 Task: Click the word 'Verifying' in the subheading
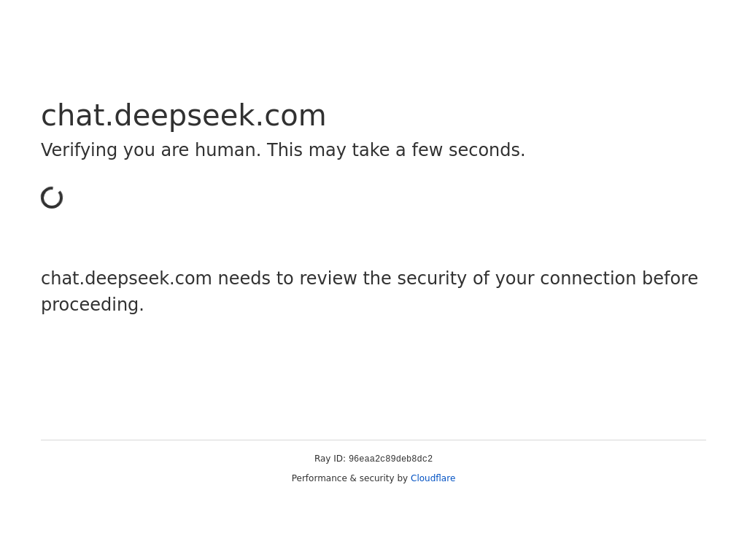pyautogui.click(x=79, y=150)
